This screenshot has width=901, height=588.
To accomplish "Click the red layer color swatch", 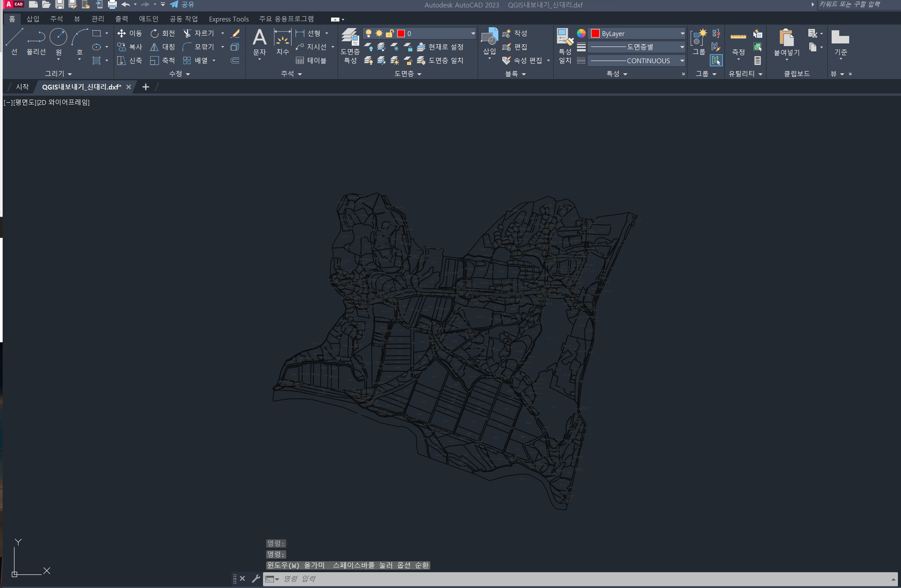I will coord(401,33).
